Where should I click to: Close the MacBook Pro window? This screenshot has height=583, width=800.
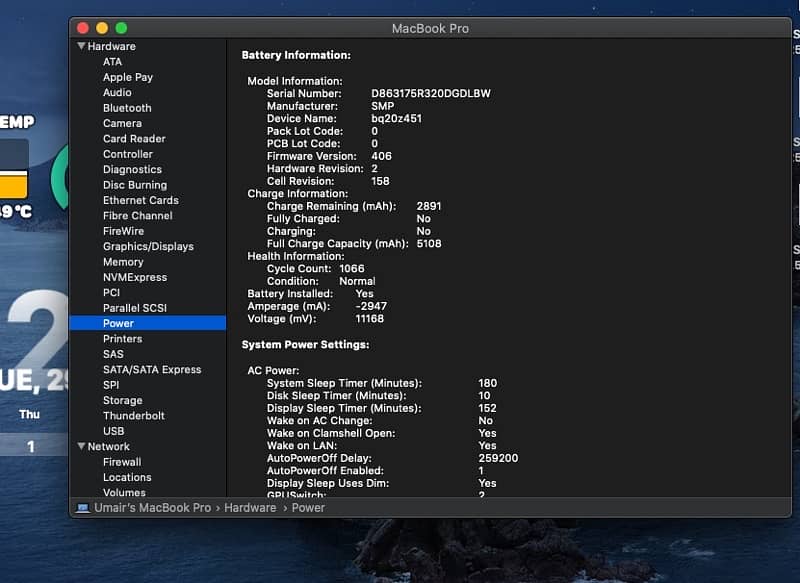tap(83, 28)
